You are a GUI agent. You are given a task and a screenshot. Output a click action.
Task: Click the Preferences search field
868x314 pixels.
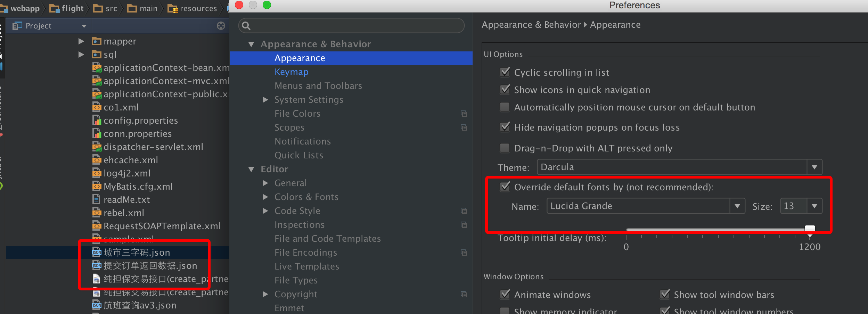point(351,26)
